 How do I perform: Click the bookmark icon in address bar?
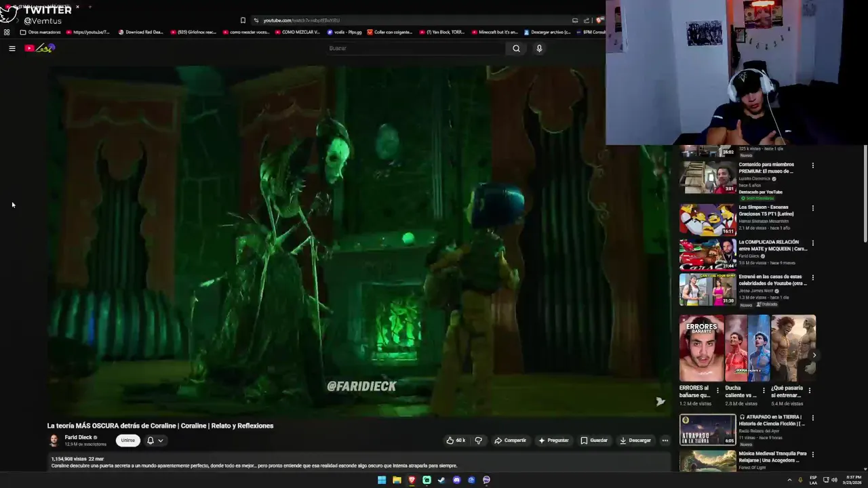click(x=243, y=20)
